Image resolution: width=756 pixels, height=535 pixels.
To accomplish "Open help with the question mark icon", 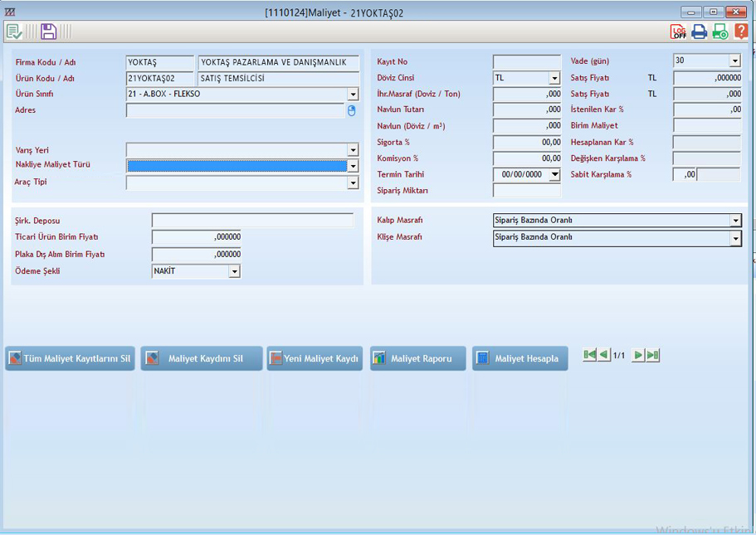I will click(740, 32).
